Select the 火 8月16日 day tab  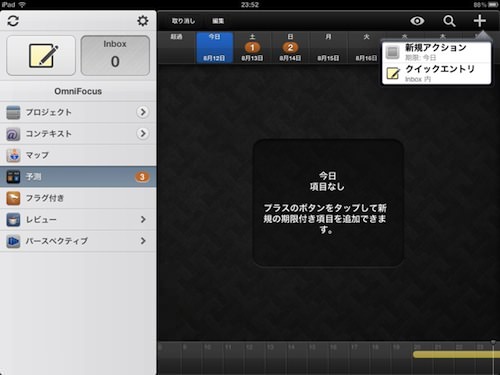tap(366, 47)
